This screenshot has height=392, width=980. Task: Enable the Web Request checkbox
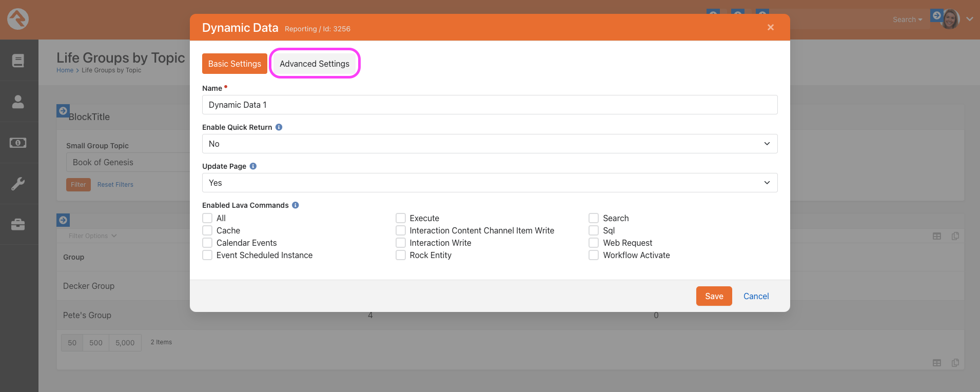point(594,243)
